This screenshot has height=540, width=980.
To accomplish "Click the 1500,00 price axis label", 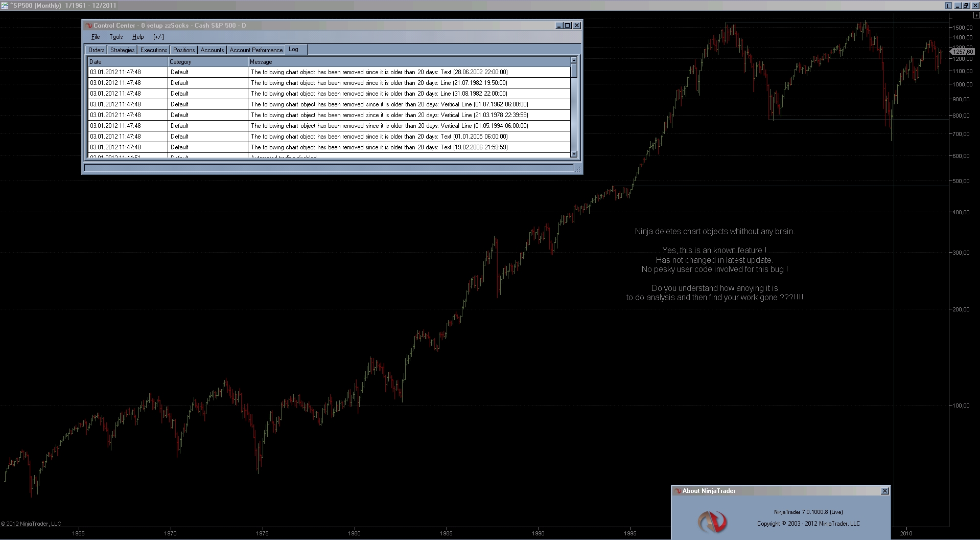I will (962, 28).
